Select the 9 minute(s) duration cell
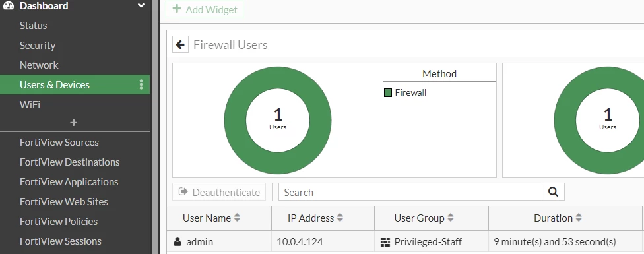This screenshot has width=644, height=254. [565, 241]
